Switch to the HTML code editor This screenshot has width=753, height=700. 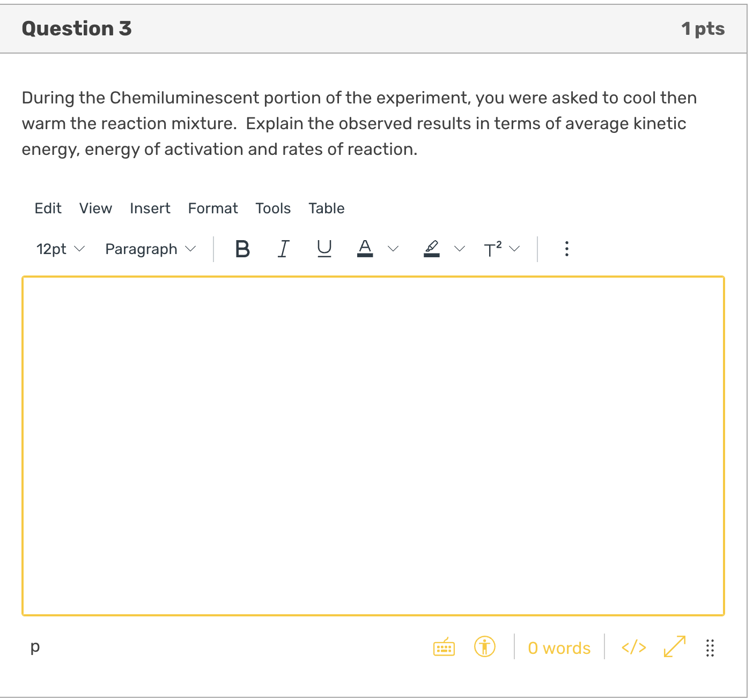pyautogui.click(x=633, y=647)
